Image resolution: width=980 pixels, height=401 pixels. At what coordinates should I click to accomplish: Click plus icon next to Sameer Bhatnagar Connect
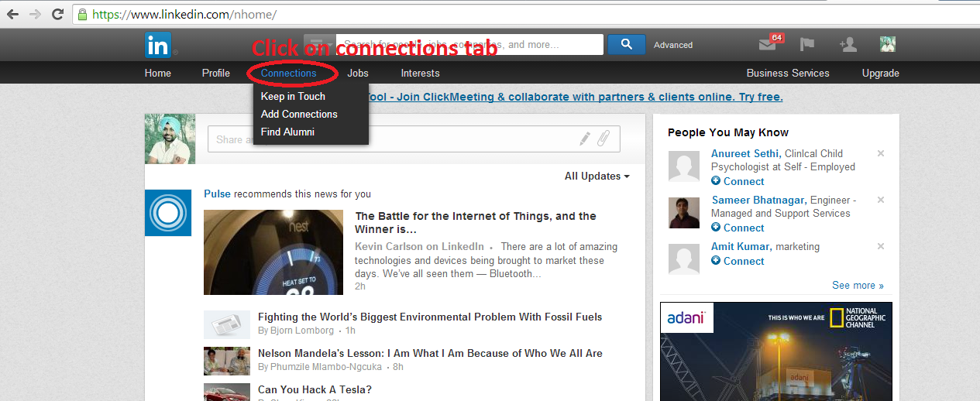716,228
